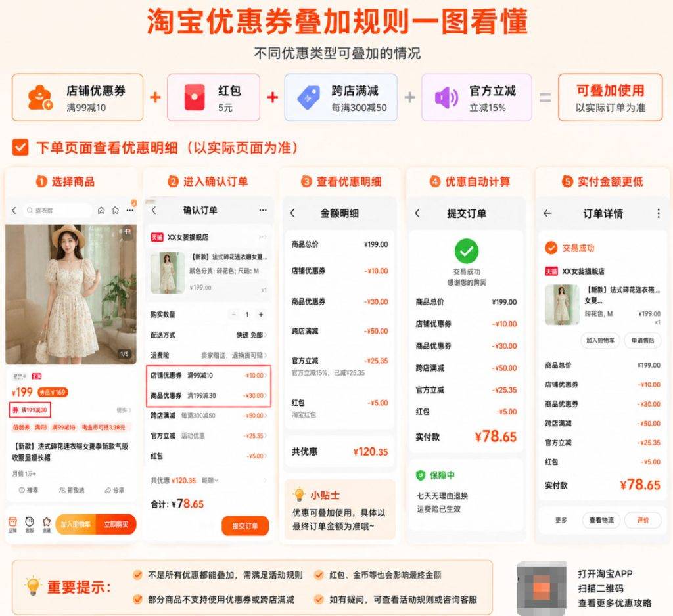Image resolution: width=673 pixels, height=616 pixels.
Task: Click the red 红包 envelope icon
Action: coord(195,97)
